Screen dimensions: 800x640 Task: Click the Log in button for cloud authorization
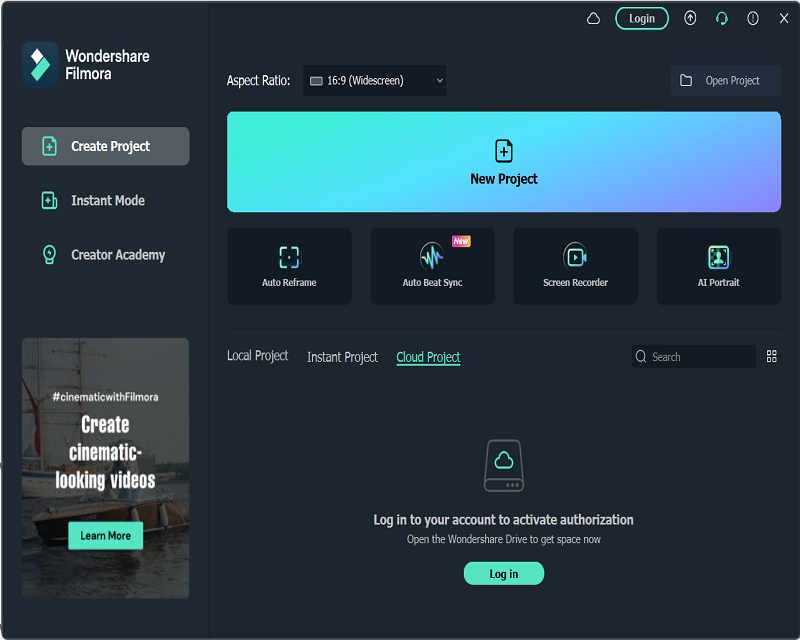point(504,574)
